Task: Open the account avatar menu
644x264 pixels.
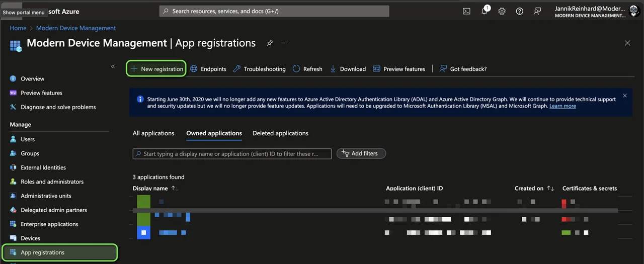Action: click(634, 11)
